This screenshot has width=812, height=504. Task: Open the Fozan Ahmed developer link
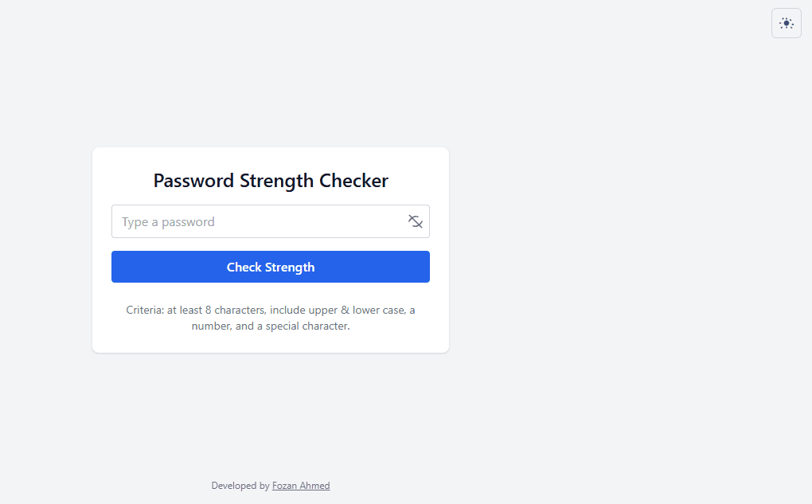point(301,485)
